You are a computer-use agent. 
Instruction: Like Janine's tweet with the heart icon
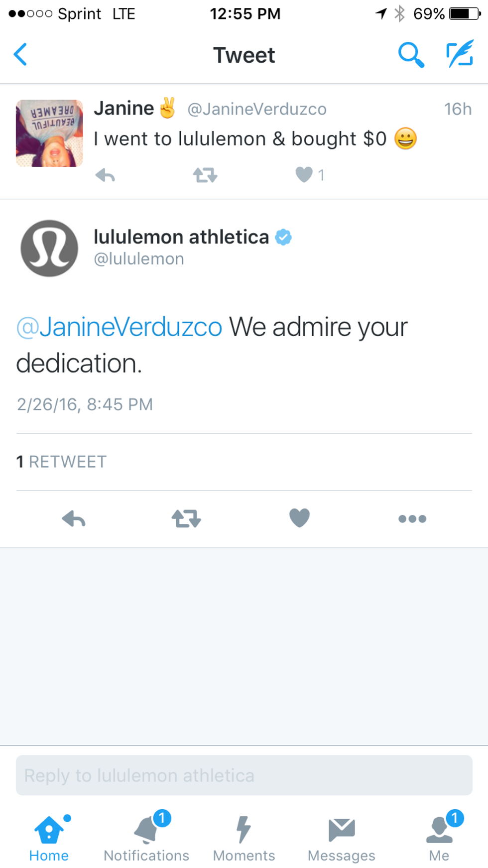tap(304, 175)
